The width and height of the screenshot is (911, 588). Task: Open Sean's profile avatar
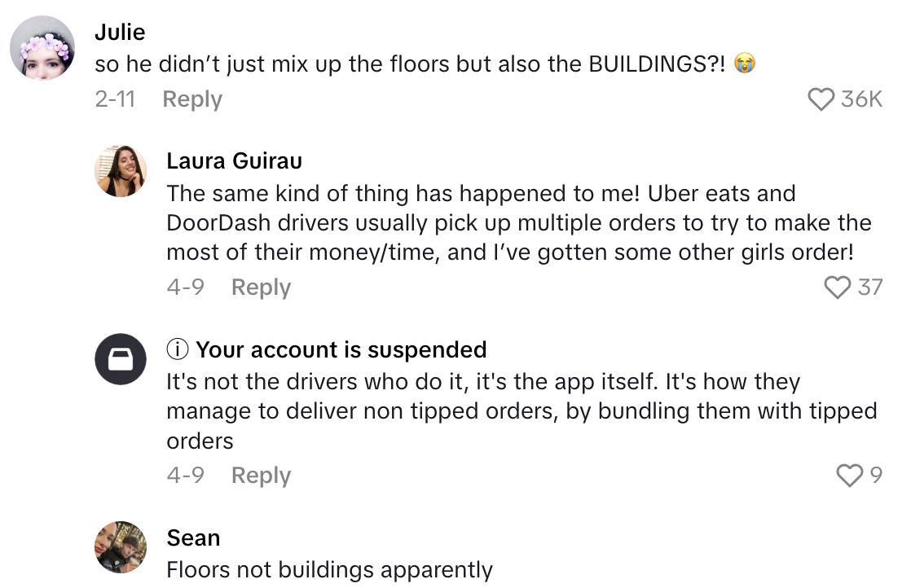[x=121, y=547]
